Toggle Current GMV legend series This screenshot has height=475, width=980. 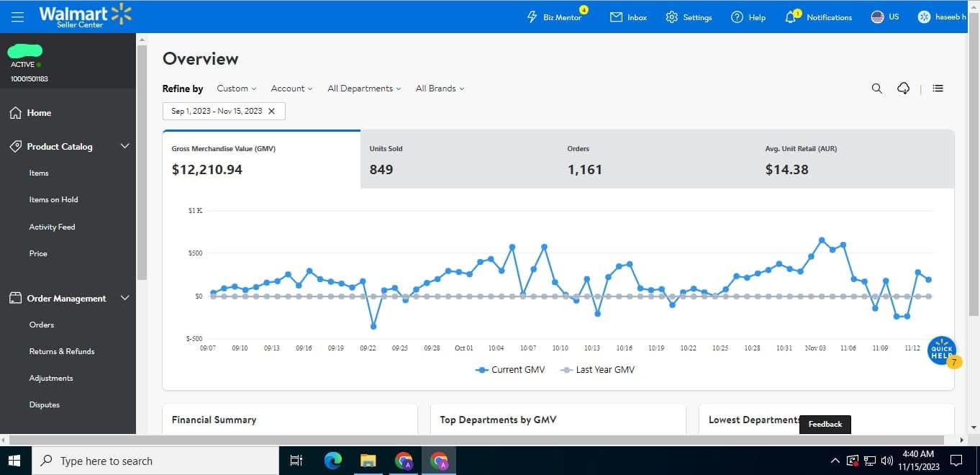click(510, 370)
